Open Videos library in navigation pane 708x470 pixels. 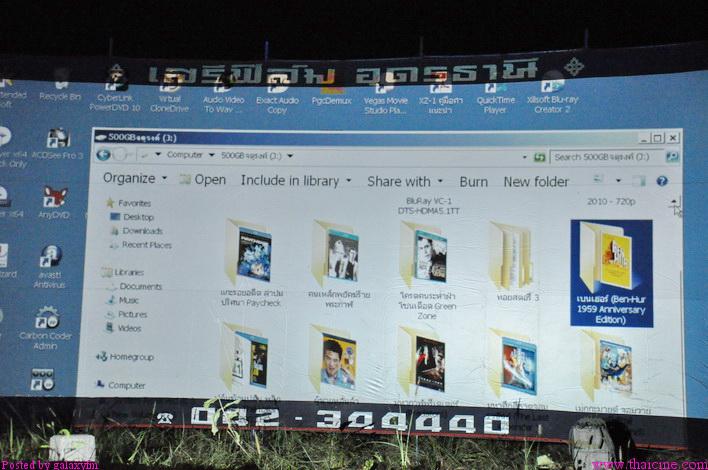pyautogui.click(x=123, y=328)
